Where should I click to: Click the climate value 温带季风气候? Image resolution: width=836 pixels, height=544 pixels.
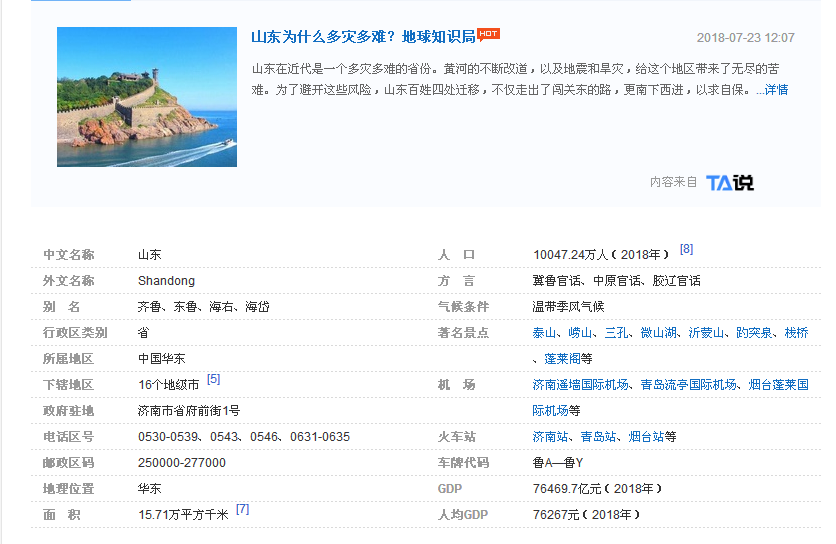[568, 307]
